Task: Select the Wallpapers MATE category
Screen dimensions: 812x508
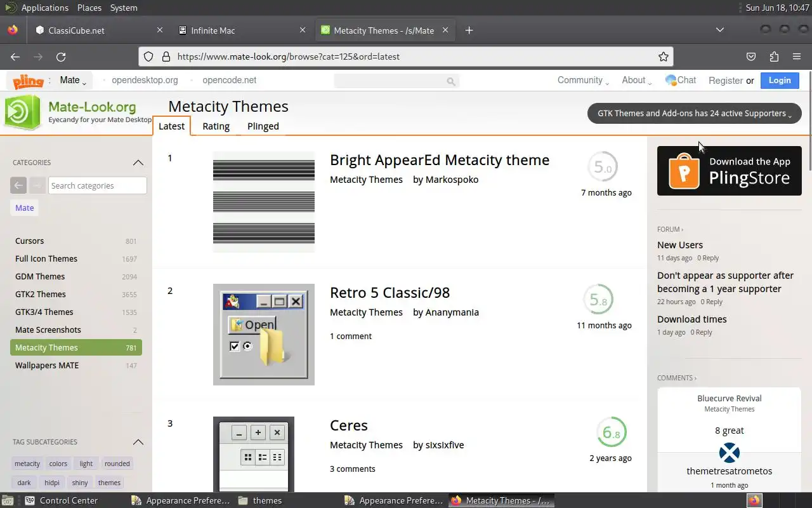Action: pos(76,365)
